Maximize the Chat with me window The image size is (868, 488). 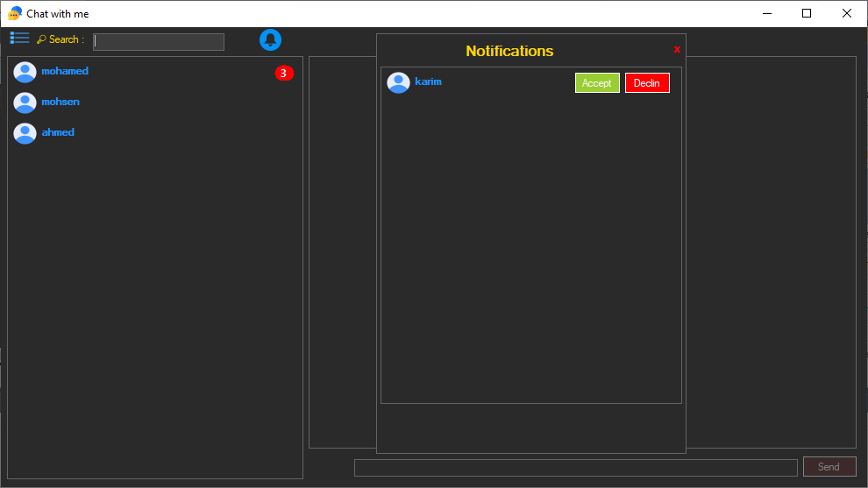click(x=807, y=13)
